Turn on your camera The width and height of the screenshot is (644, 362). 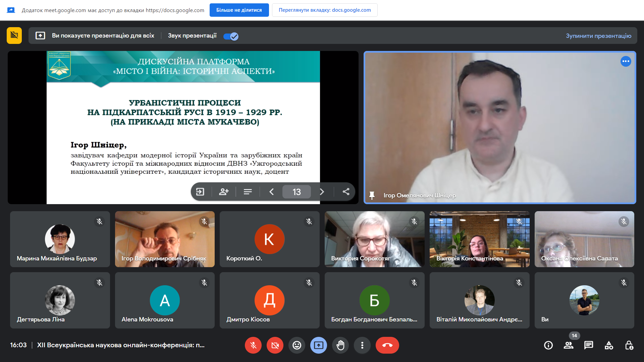click(275, 345)
